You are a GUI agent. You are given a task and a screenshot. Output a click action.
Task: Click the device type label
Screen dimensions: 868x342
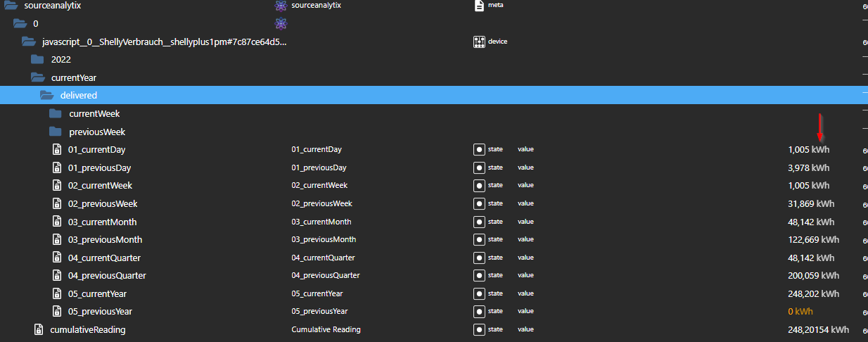click(x=497, y=42)
